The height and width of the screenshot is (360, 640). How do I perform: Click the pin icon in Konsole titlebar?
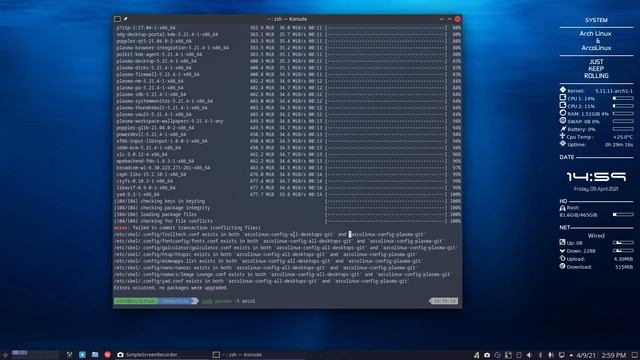pos(126,19)
